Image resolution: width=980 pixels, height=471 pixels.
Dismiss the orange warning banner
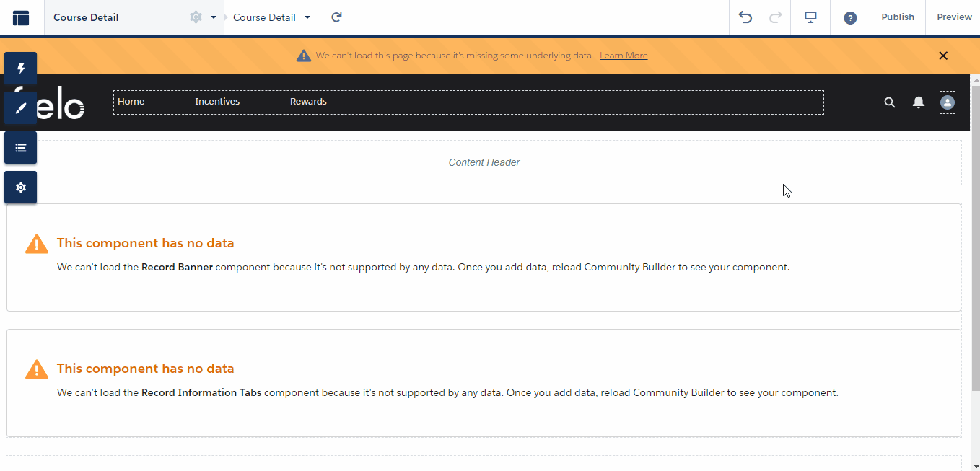coord(943,56)
